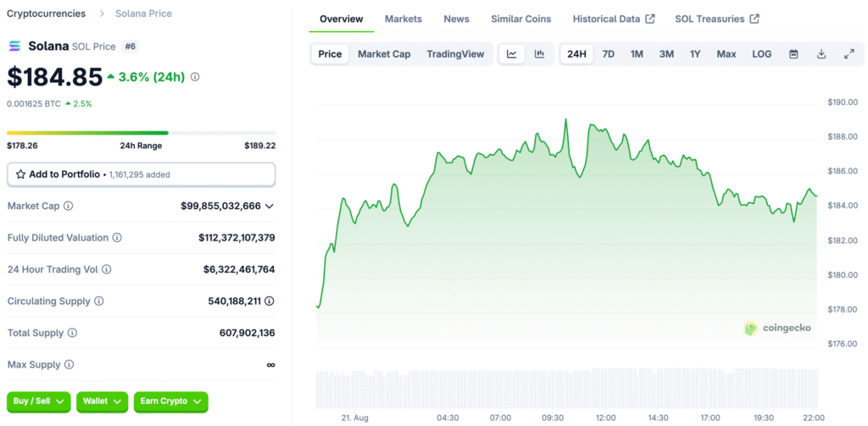
Task: Open info icon beside 540,188,211 value
Action: tap(269, 302)
